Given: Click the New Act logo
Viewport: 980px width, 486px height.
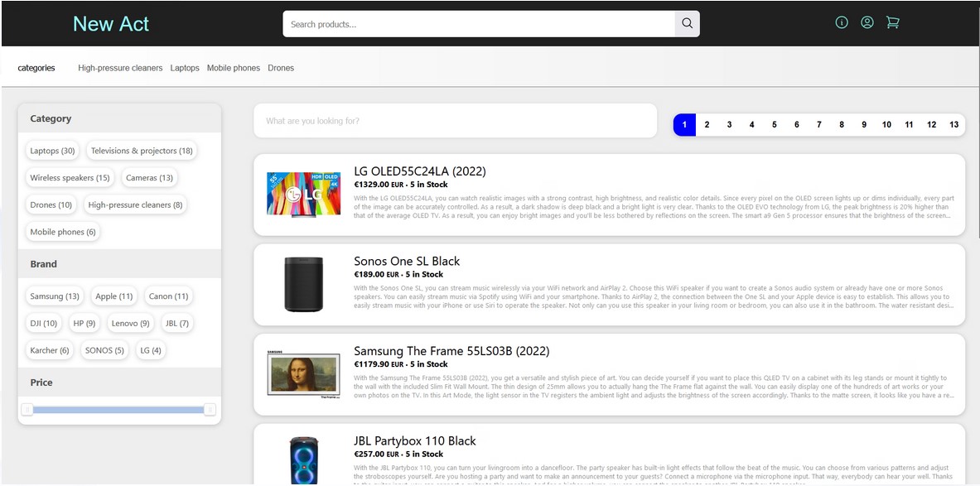Looking at the screenshot, I should pyautogui.click(x=111, y=24).
